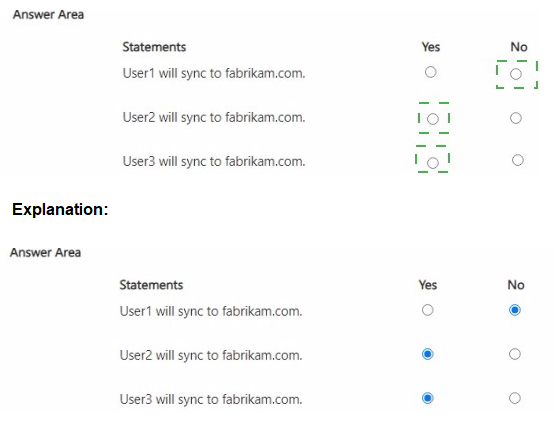Choose Yes for User1 in the first answer area
Screen dimensions: 554x434
[x=430, y=72]
